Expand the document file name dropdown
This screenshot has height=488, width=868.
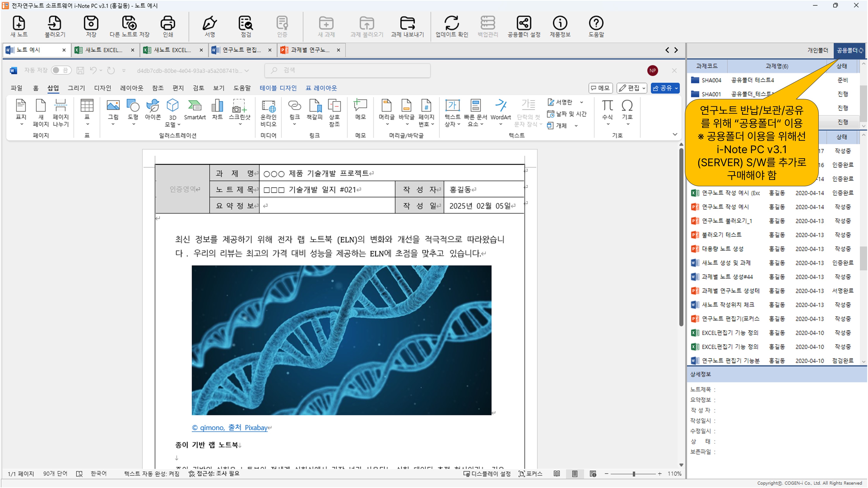tap(247, 71)
